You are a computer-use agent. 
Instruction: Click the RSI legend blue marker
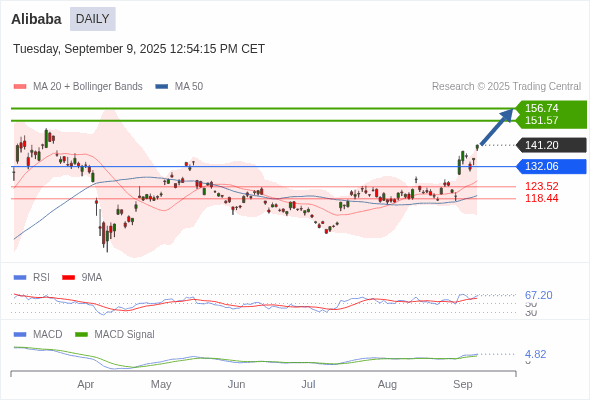[x=20, y=278]
